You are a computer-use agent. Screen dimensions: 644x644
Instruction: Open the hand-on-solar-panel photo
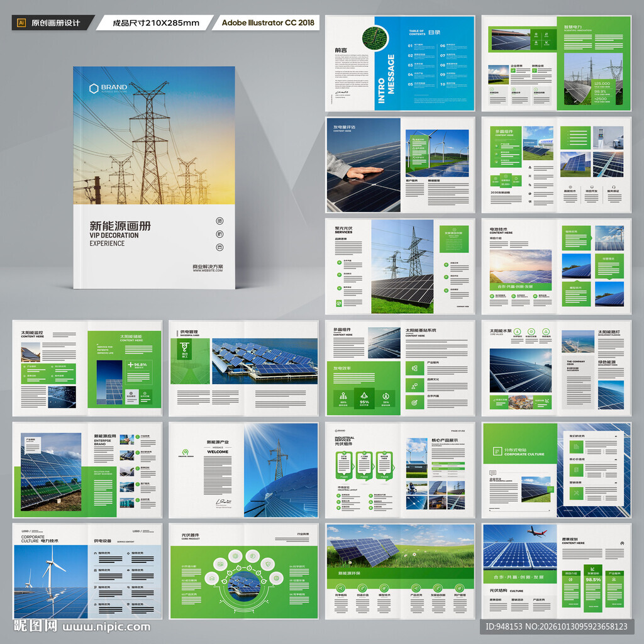(364, 165)
